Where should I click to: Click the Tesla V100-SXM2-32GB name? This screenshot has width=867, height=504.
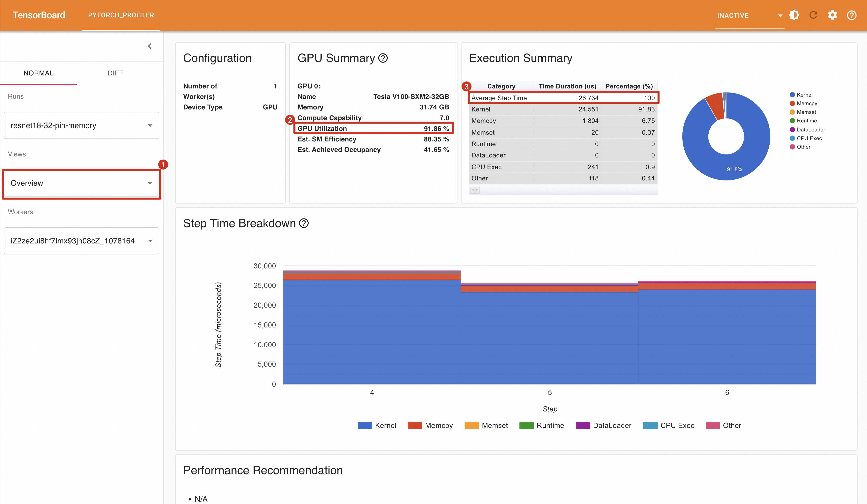tap(411, 97)
